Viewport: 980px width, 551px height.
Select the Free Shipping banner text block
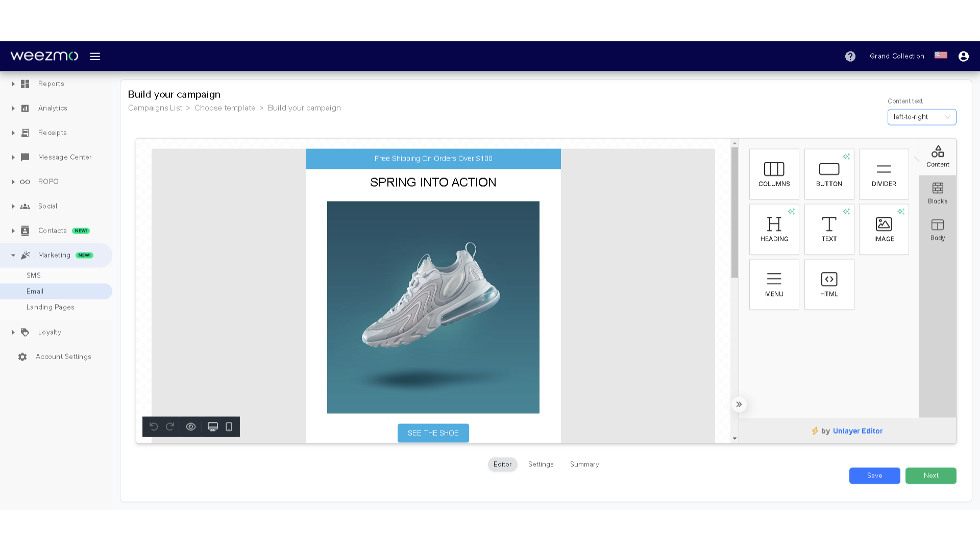(433, 159)
